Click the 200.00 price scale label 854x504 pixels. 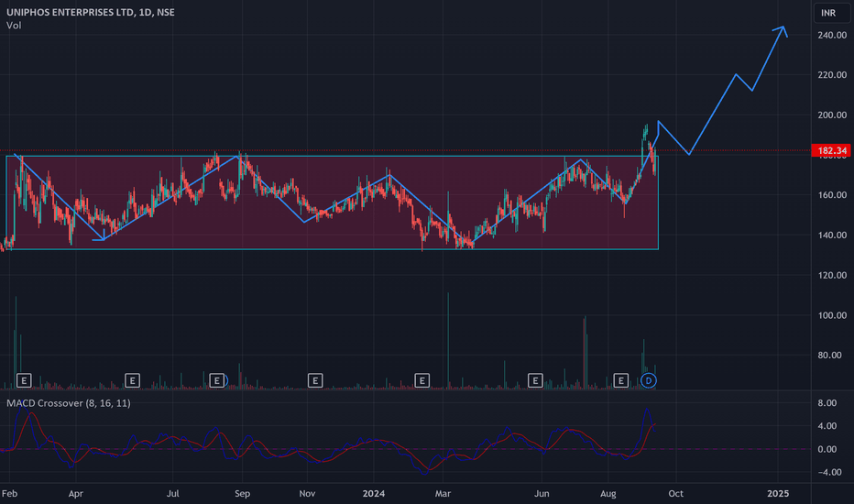tap(832, 115)
